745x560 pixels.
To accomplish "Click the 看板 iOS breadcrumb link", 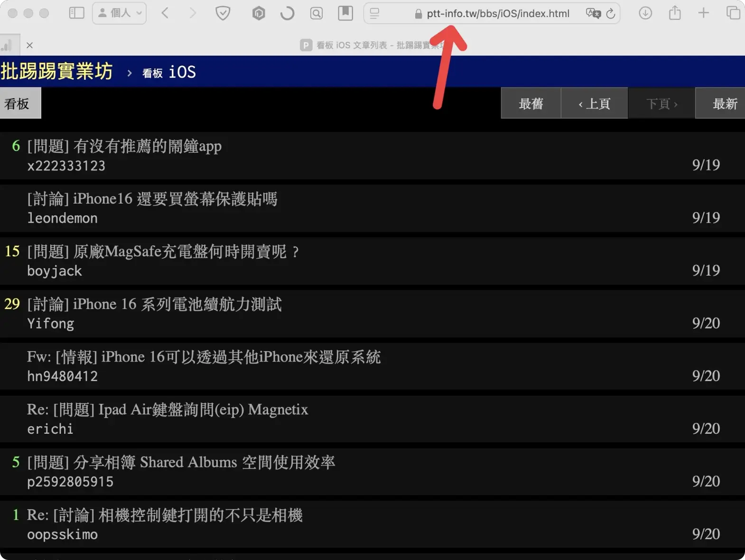I will point(169,72).
